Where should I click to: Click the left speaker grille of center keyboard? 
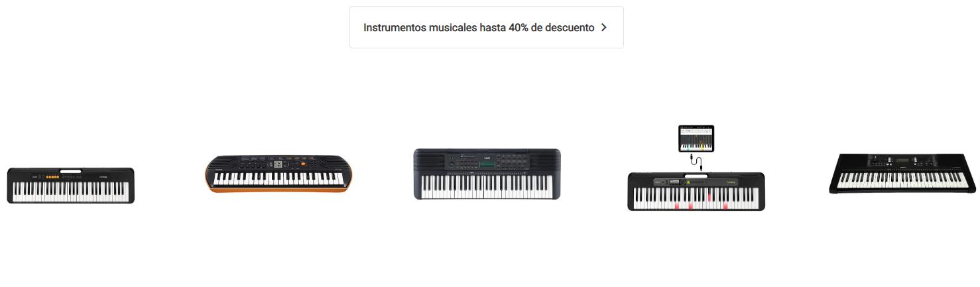(x=430, y=162)
